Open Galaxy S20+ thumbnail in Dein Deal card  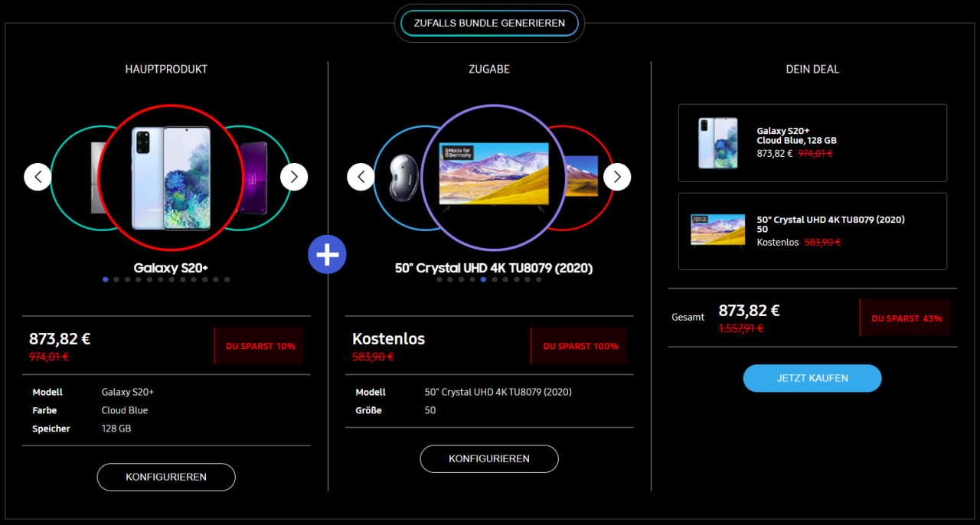717,143
